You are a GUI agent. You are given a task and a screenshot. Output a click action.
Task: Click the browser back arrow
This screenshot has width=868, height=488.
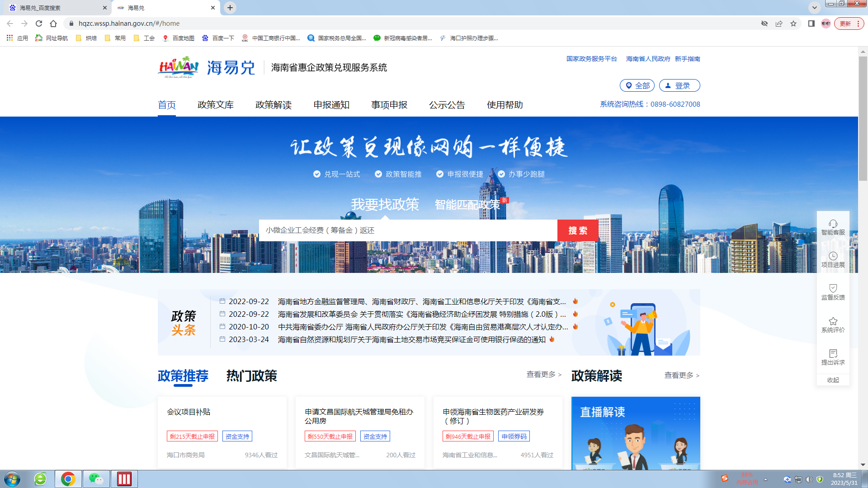tap(10, 23)
